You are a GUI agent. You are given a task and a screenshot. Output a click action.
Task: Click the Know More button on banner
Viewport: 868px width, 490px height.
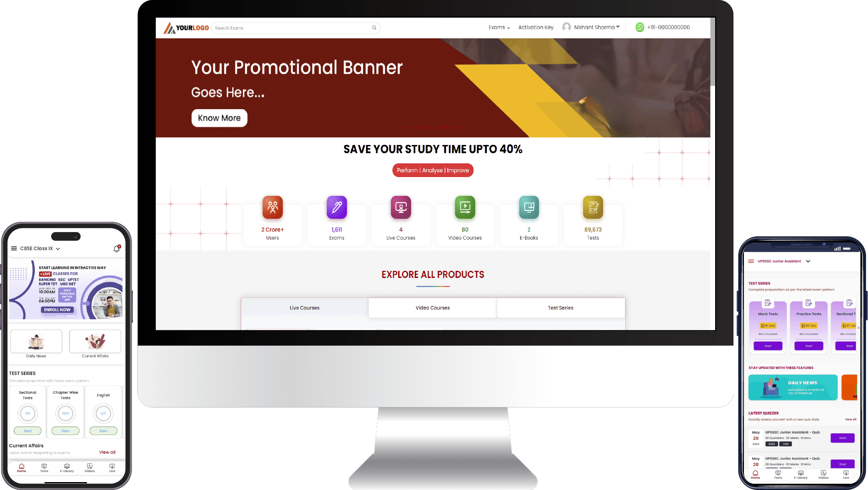click(x=219, y=117)
